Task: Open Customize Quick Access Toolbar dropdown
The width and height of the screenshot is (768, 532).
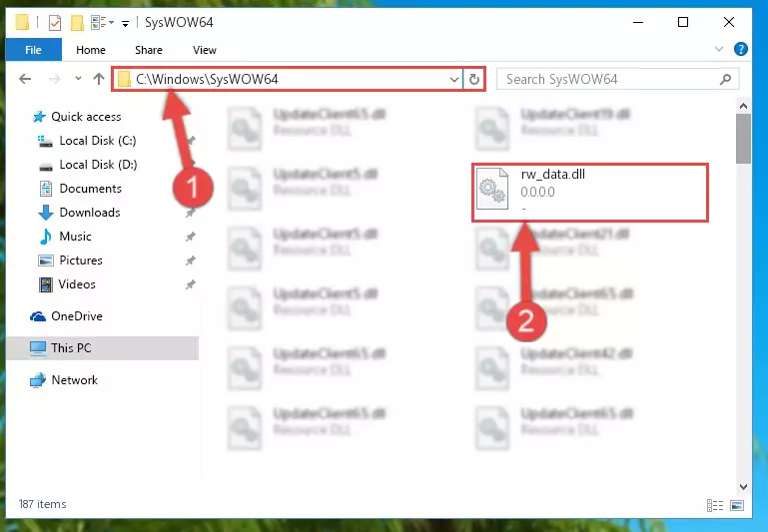Action: [126, 23]
